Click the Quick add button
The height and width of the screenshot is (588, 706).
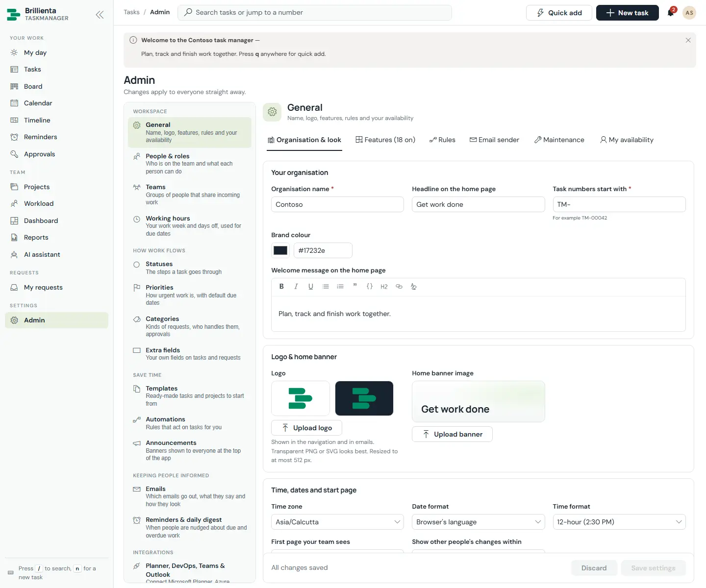559,13
